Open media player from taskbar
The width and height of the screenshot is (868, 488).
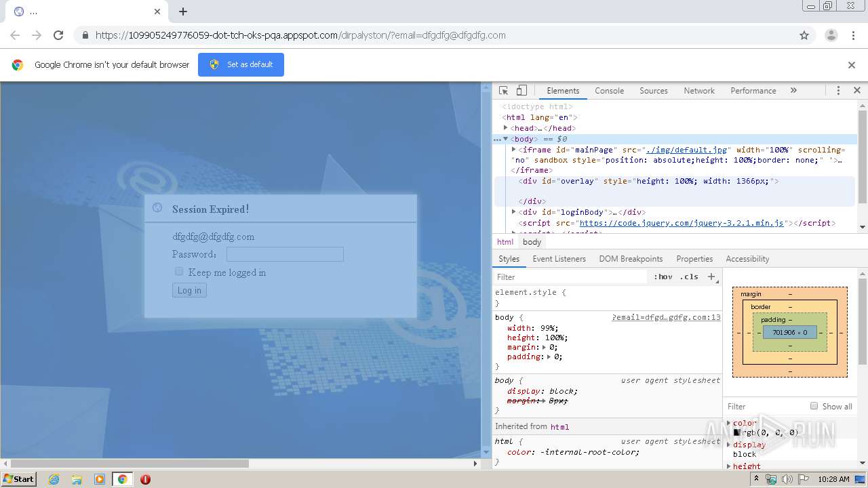coord(100,479)
